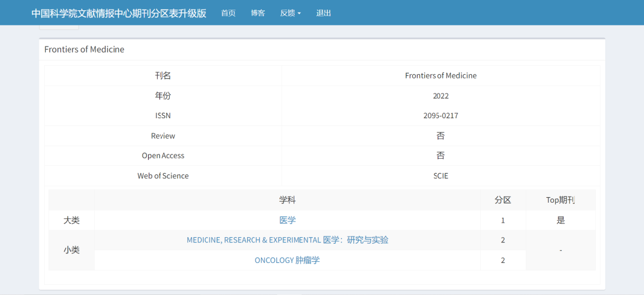644x295 pixels.
Task: Select 分区 value 2 in MEDICINE, RESEARCH row
Action: [503, 240]
